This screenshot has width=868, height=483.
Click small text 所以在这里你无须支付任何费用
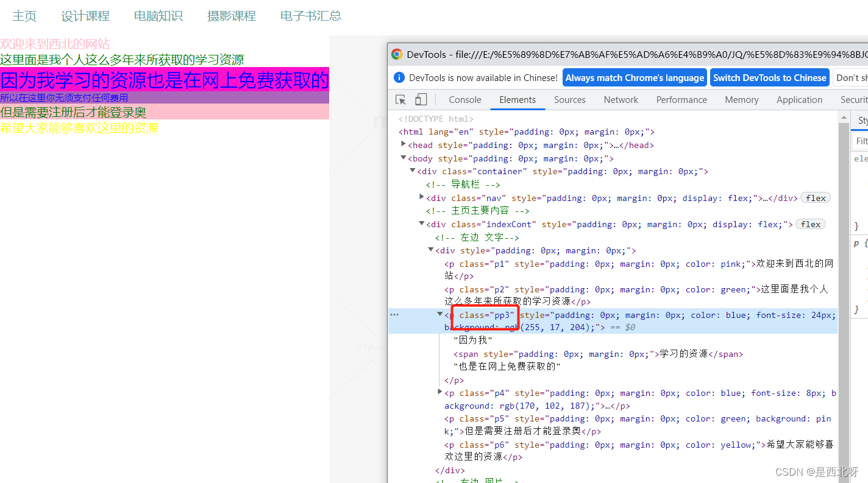64,97
